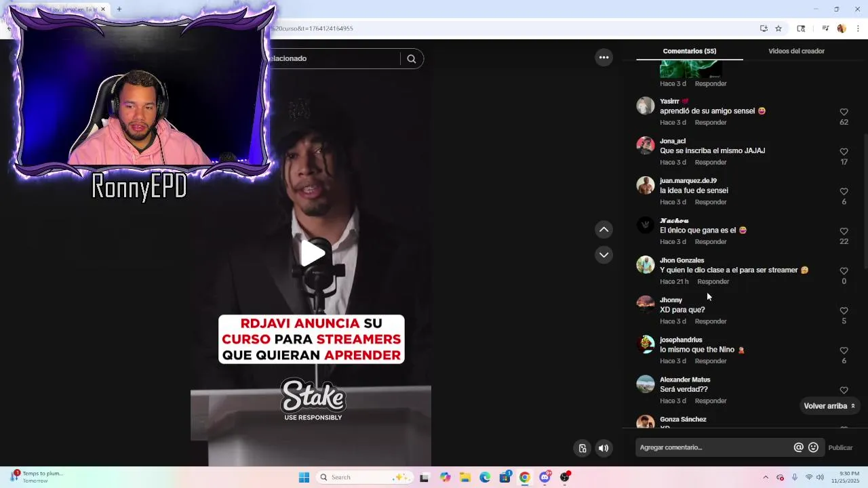The image size is (868, 488).
Task: Open Yasirrr's profile avatar
Action: click(x=646, y=106)
